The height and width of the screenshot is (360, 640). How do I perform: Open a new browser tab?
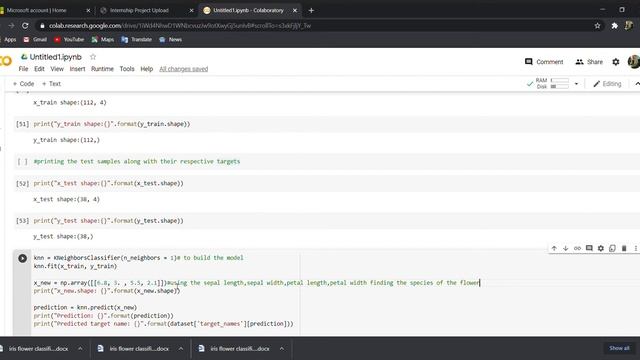(311, 11)
